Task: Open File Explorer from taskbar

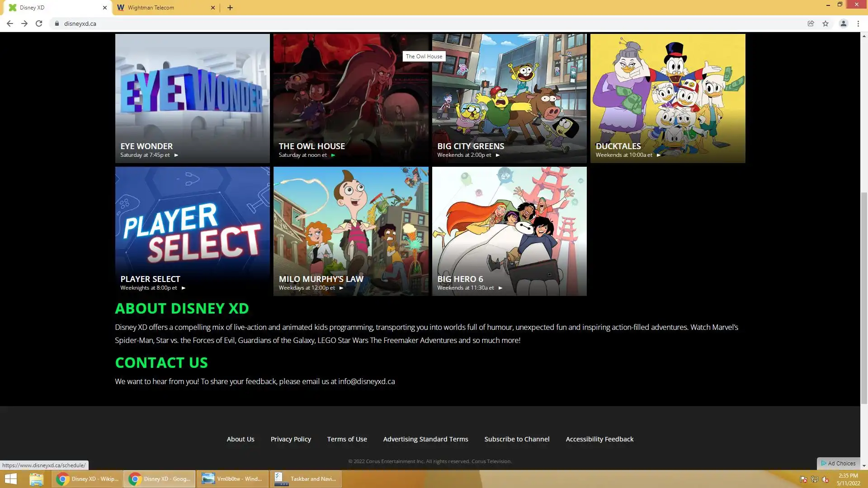Action: [x=36, y=479]
